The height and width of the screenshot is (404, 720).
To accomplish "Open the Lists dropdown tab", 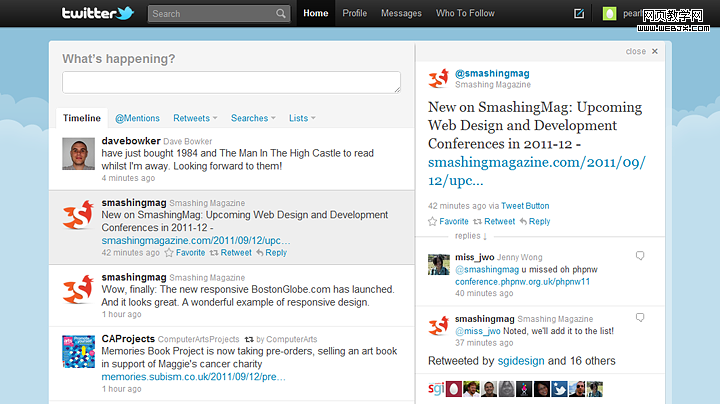I will point(302,118).
